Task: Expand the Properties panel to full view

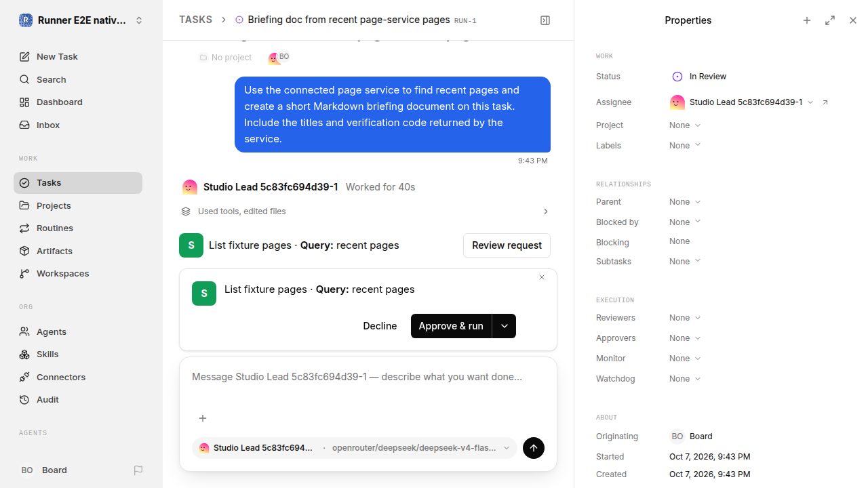Action: [830, 20]
